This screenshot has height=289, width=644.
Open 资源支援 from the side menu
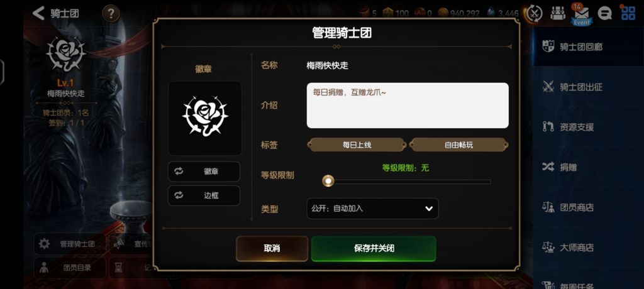(589, 128)
